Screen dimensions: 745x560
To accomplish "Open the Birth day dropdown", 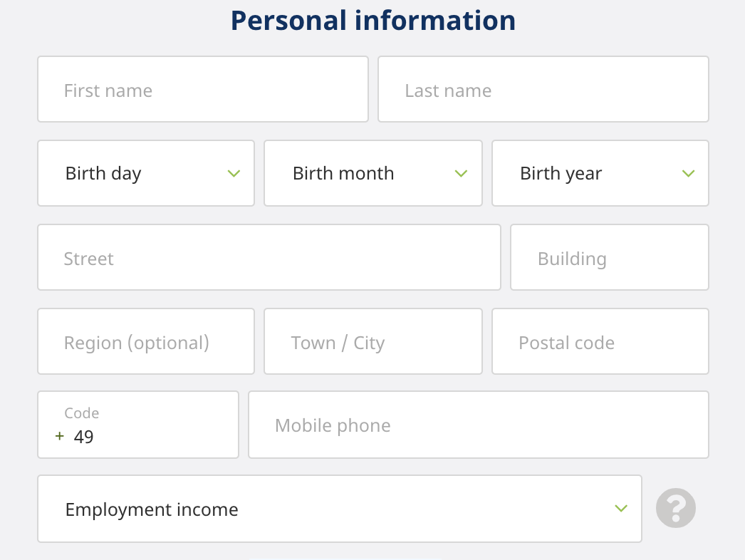I will point(145,173).
